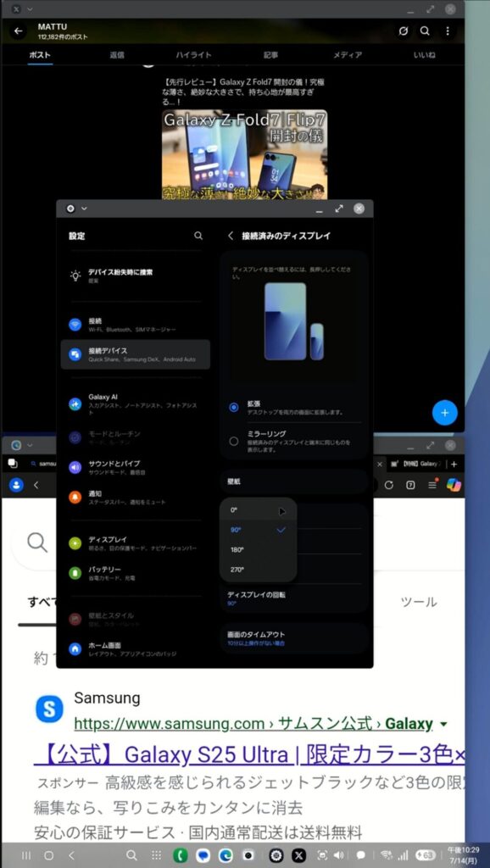Expand the X window title dropdown arrow

(x=30, y=8)
